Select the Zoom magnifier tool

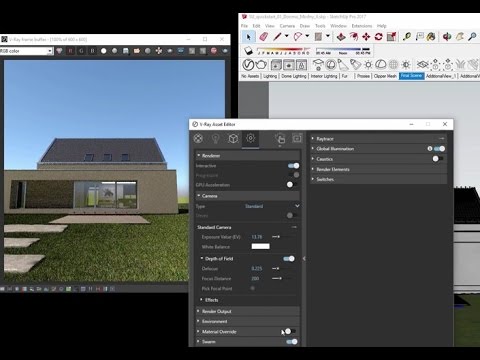pyautogui.click(x=472, y=36)
